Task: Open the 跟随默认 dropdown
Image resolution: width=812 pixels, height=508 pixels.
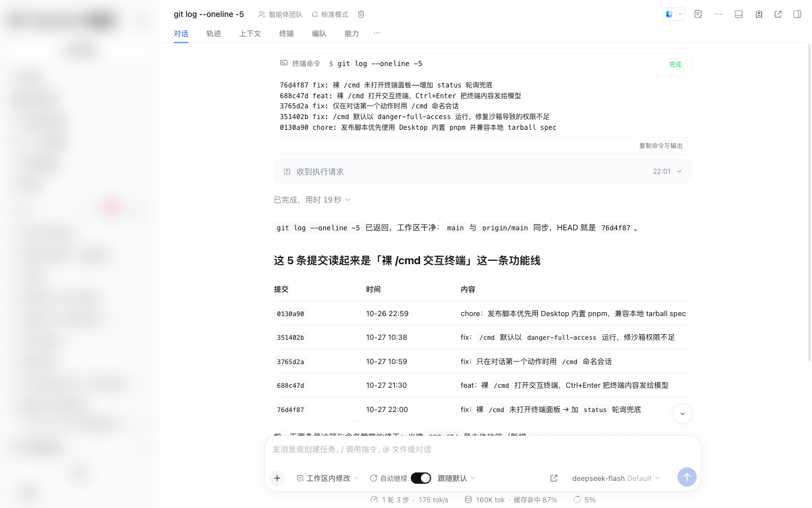Action: (x=457, y=478)
